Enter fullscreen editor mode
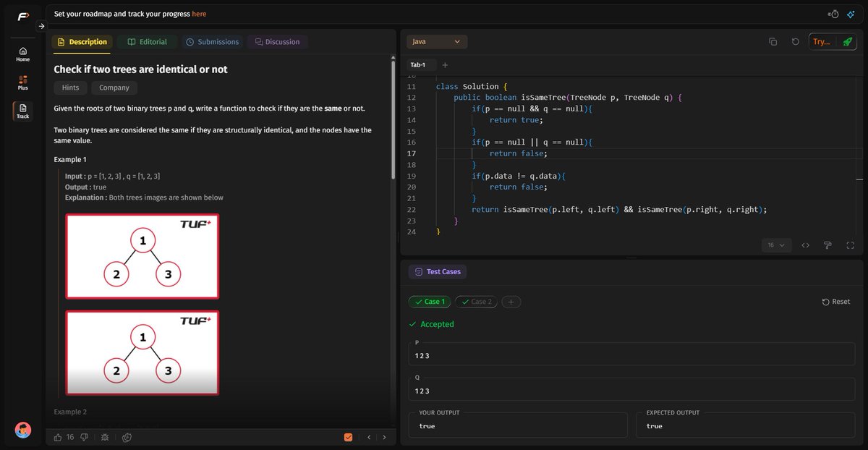 pyautogui.click(x=850, y=245)
